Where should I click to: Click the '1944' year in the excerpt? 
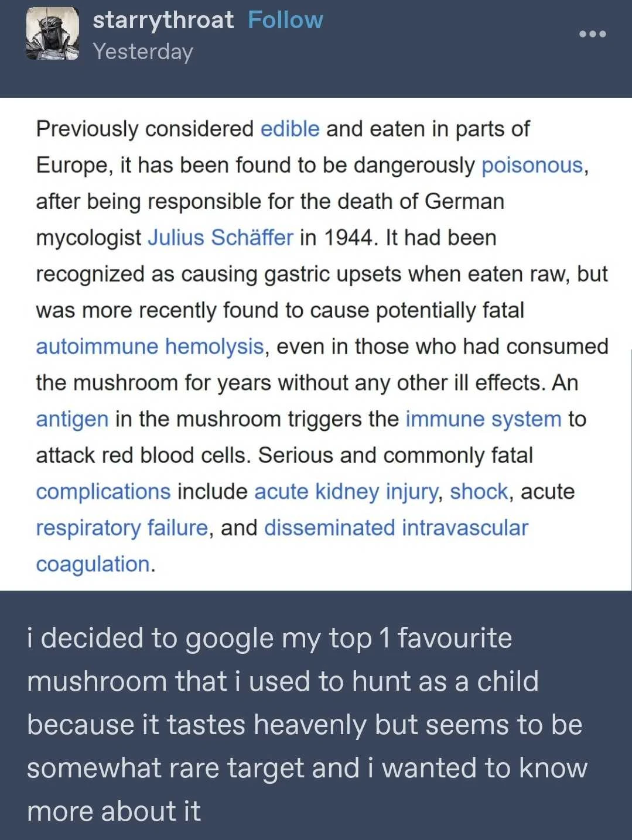(x=348, y=238)
